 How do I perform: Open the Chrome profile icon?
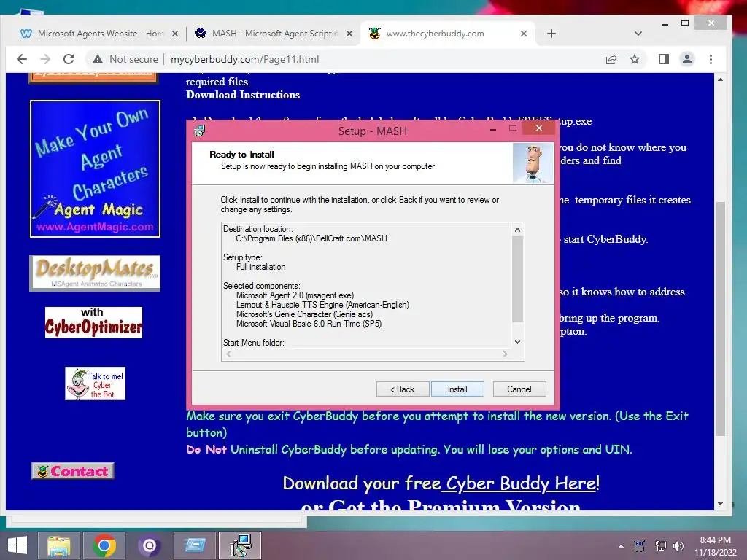[x=687, y=59]
